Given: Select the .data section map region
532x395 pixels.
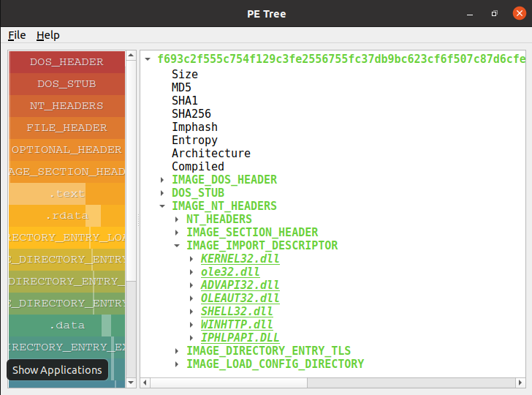Looking at the screenshot, I should point(66,326).
